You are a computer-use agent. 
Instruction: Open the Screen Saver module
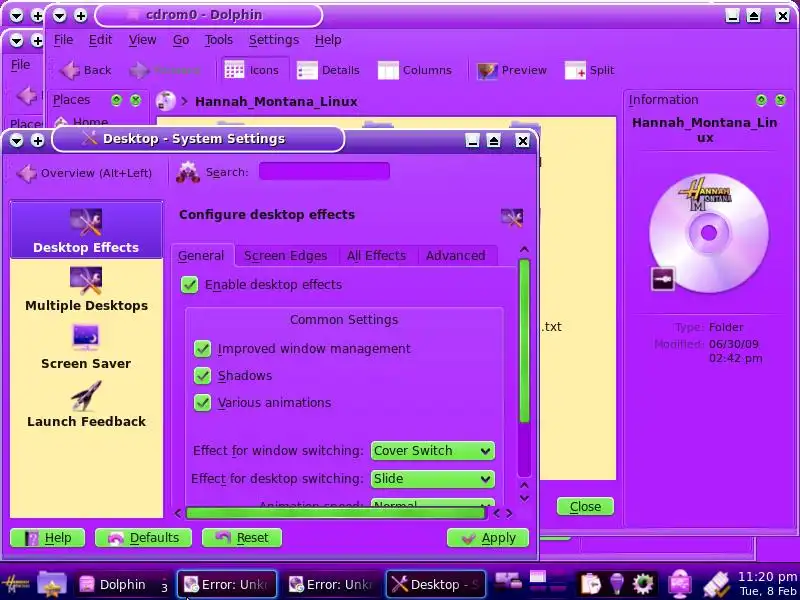pos(86,347)
